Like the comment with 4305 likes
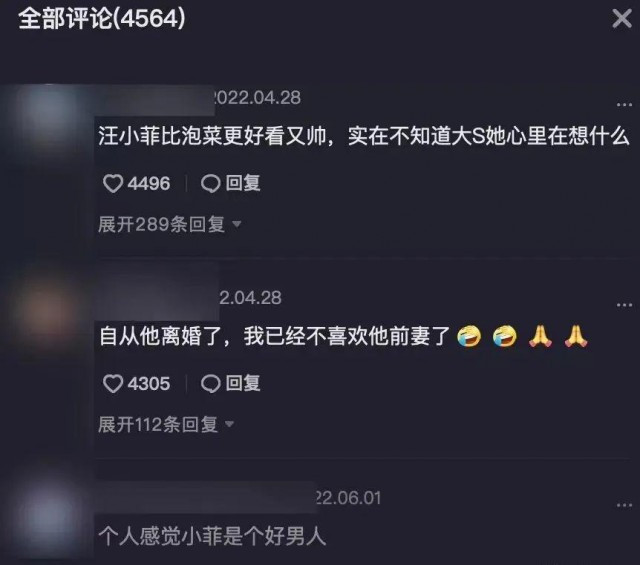The height and width of the screenshot is (565, 640). pyautogui.click(x=113, y=384)
